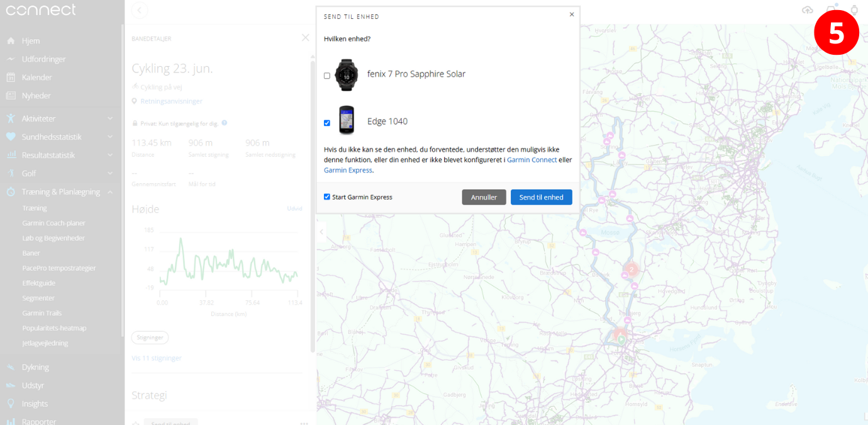
Task: Click the cloud upload icon
Action: (807, 10)
